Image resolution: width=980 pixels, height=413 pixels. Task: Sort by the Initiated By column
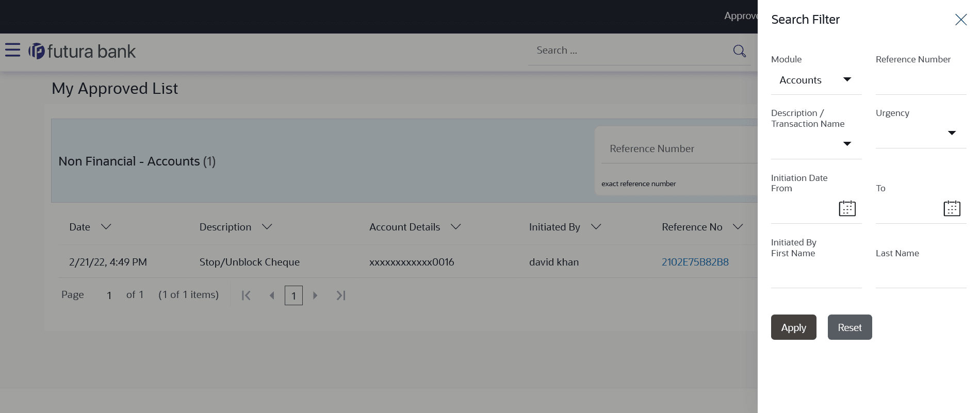(596, 227)
